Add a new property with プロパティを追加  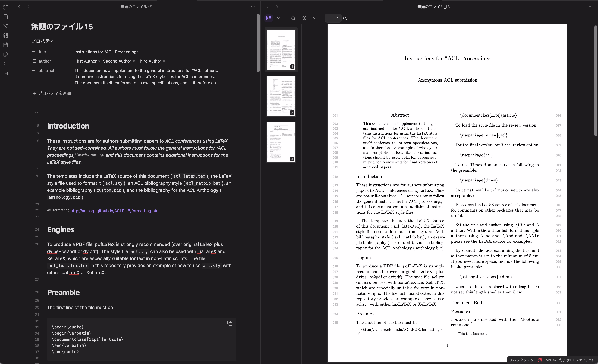tap(51, 93)
